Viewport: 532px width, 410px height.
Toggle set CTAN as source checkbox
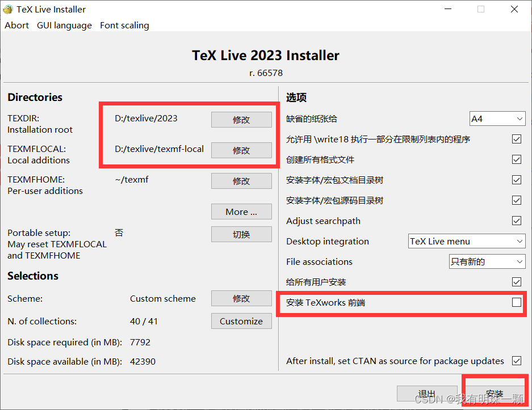point(517,361)
